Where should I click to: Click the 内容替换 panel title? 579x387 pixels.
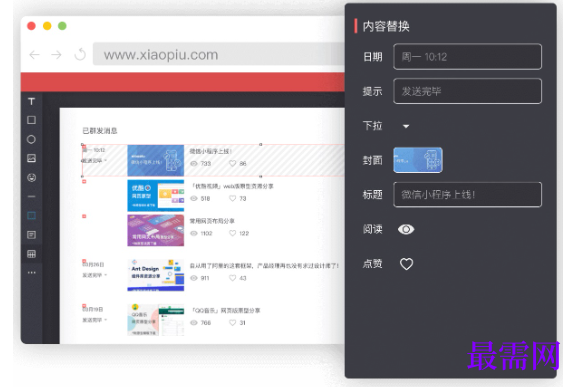tap(386, 26)
